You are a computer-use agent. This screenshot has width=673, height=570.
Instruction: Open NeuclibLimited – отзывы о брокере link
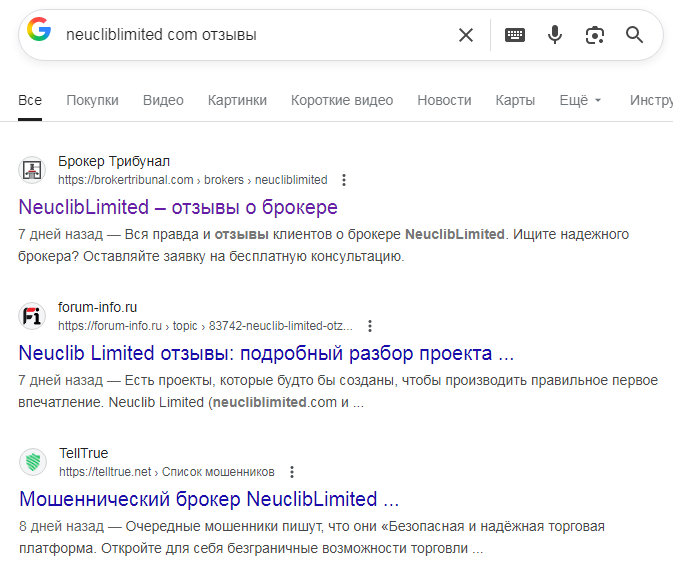point(178,207)
